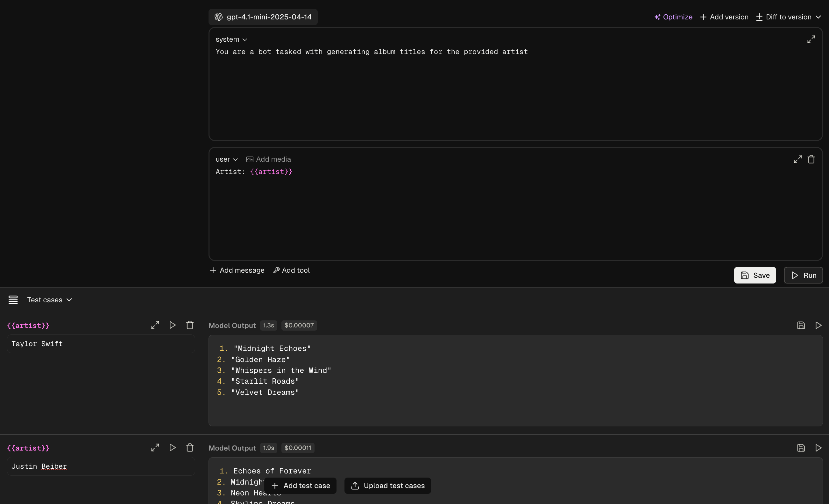Expand the system message editor
The image size is (829, 504).
point(811,39)
